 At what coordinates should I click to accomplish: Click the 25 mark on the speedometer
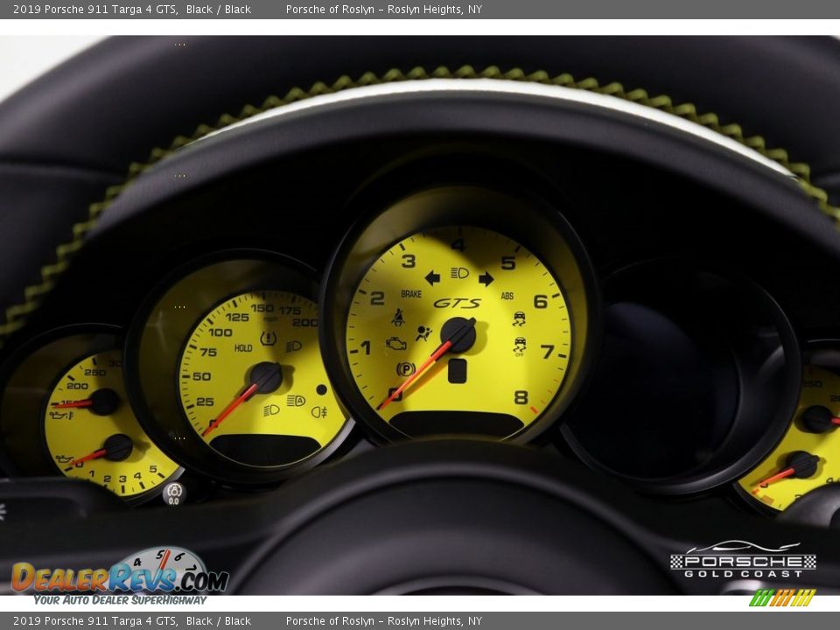point(205,402)
